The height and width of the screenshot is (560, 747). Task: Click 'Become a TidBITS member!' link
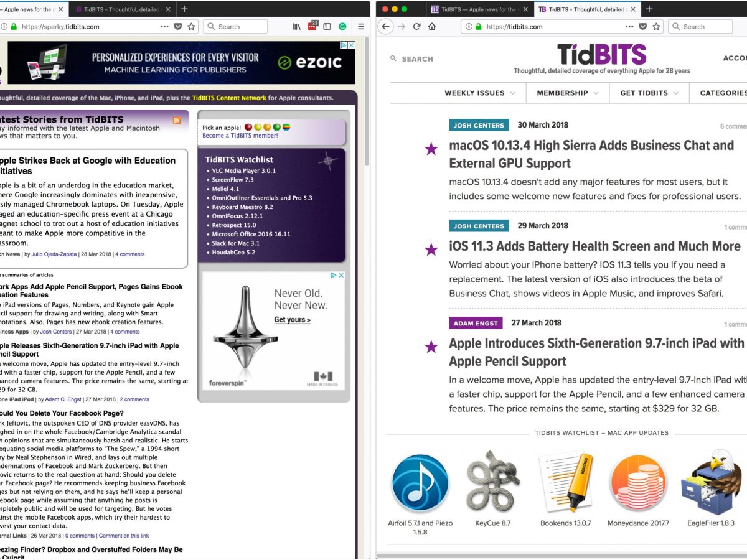(240, 136)
